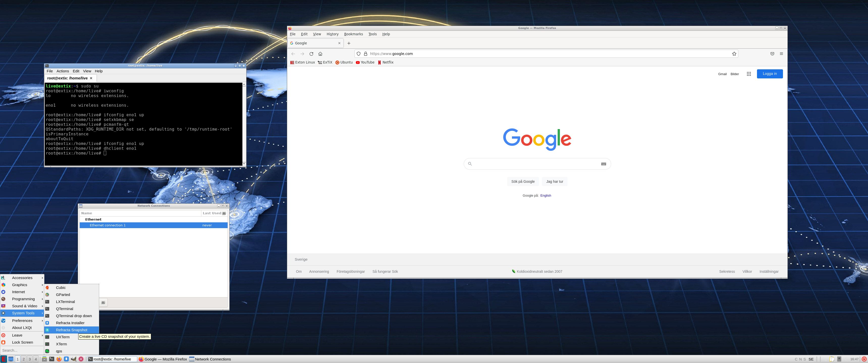The height and width of the screenshot is (363, 868).
Task: Open terminal View menu
Action: (x=87, y=71)
